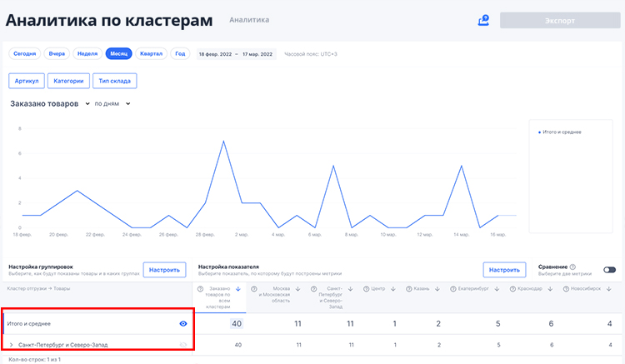Show Санкт-Петербург и Северо-Запад row on chart
The image size is (625, 364).
(x=183, y=344)
